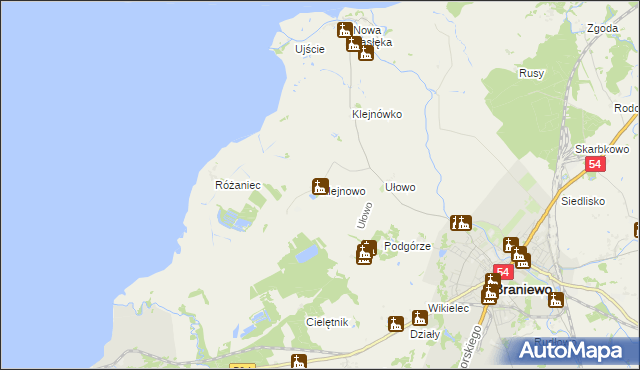The width and height of the screenshot is (640, 370).
Task: Click the Ujście village label
Action: click(310, 49)
